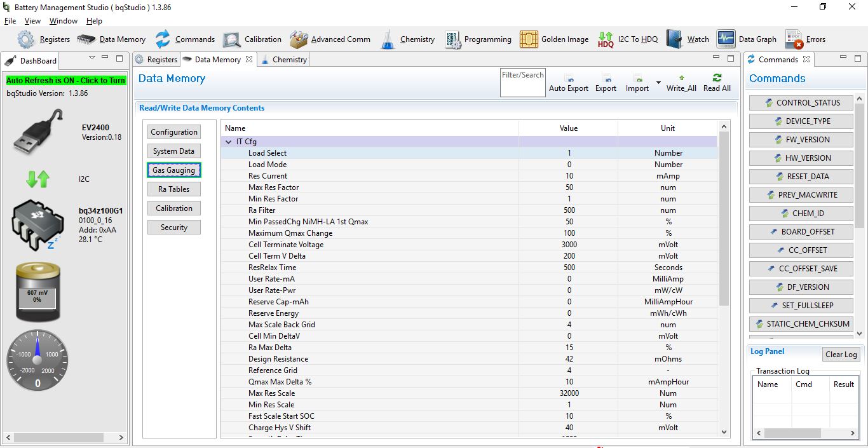The width and height of the screenshot is (868, 448).
Task: Select the Ra Tables category button
Action: coord(174,189)
